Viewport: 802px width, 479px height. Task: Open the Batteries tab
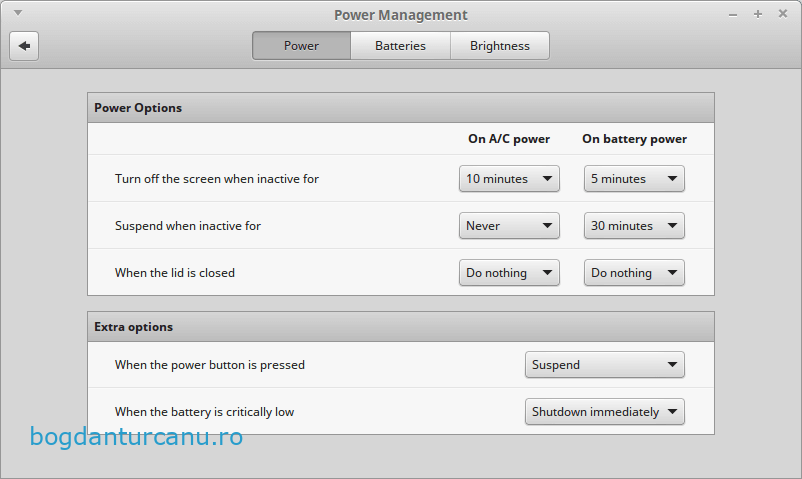[x=400, y=46]
